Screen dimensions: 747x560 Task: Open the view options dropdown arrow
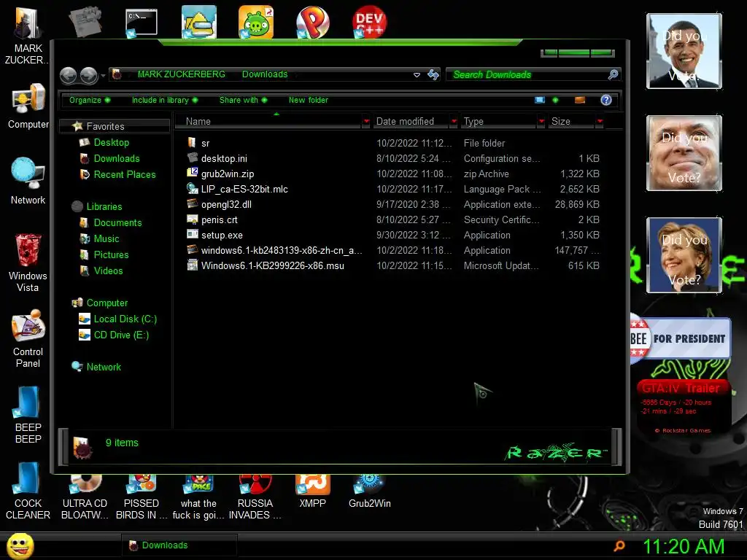pyautogui.click(x=555, y=100)
